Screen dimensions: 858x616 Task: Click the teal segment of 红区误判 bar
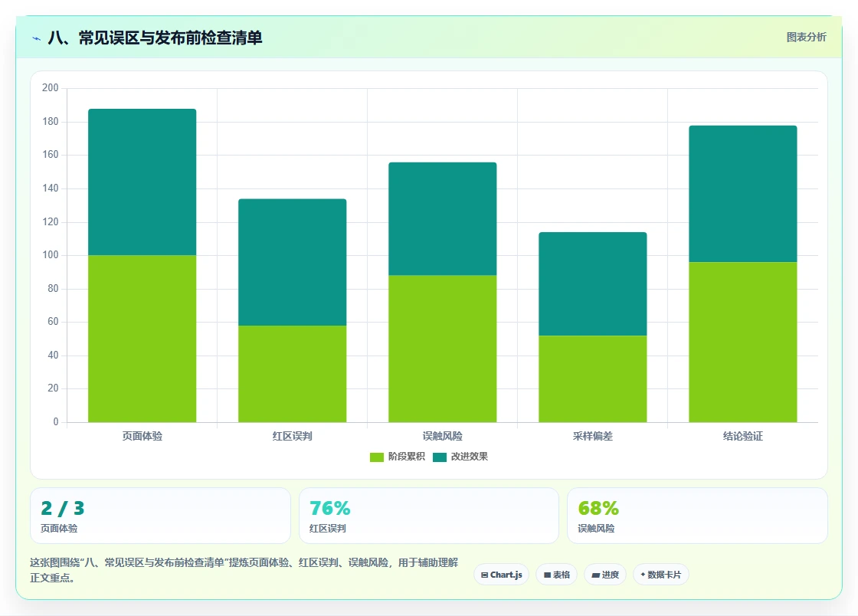[x=292, y=263]
